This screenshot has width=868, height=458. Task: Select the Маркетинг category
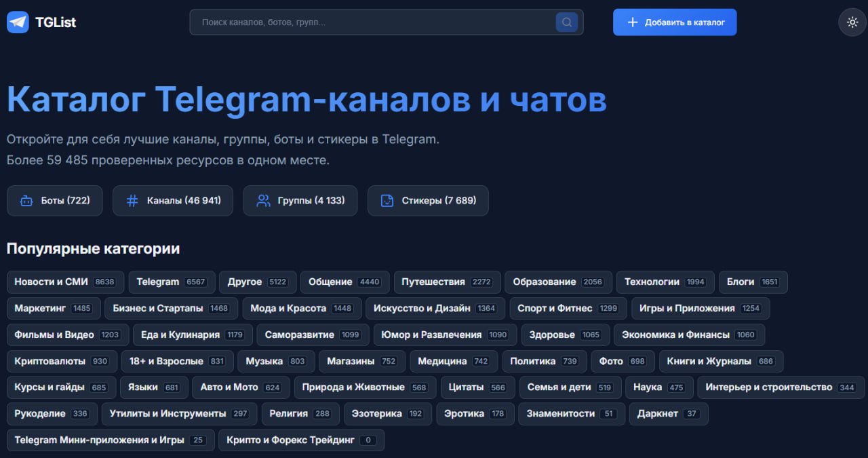tap(54, 309)
